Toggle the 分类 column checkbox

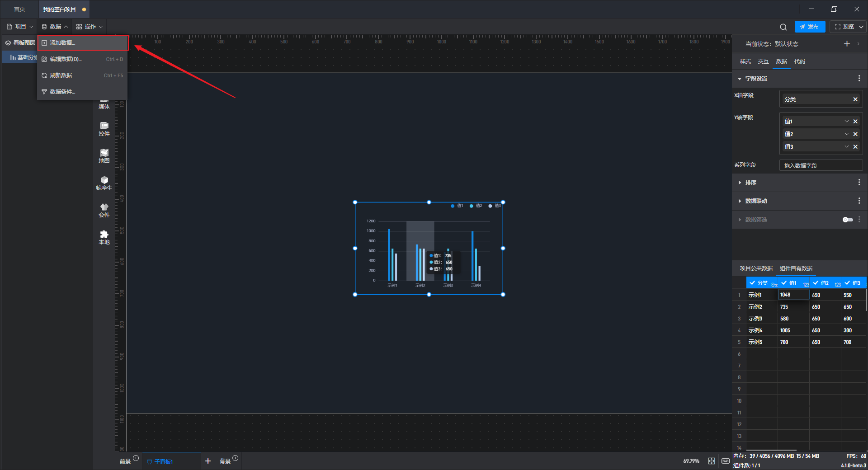[x=752, y=283]
